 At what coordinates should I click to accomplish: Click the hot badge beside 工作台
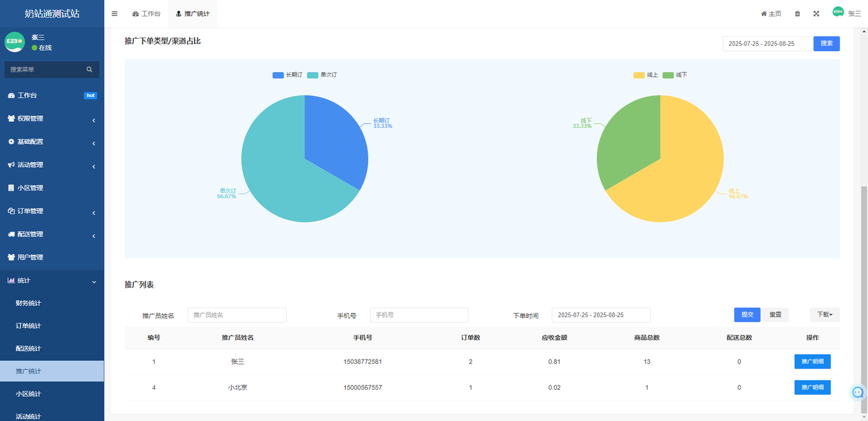90,95
